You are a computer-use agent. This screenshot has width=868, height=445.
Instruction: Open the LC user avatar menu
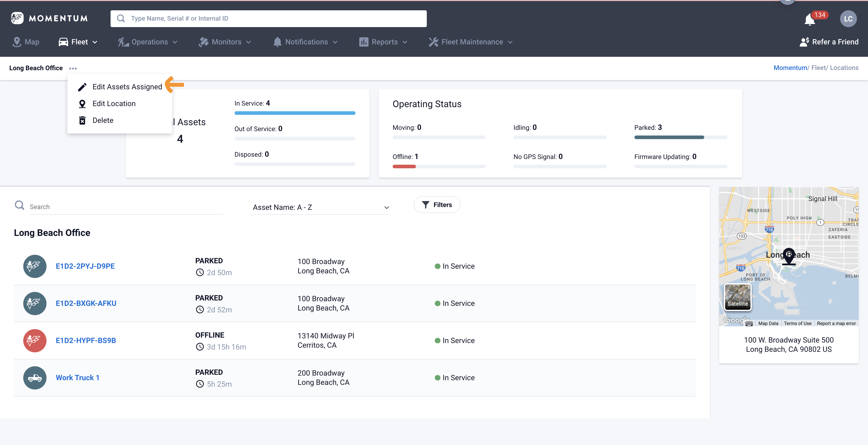(848, 19)
